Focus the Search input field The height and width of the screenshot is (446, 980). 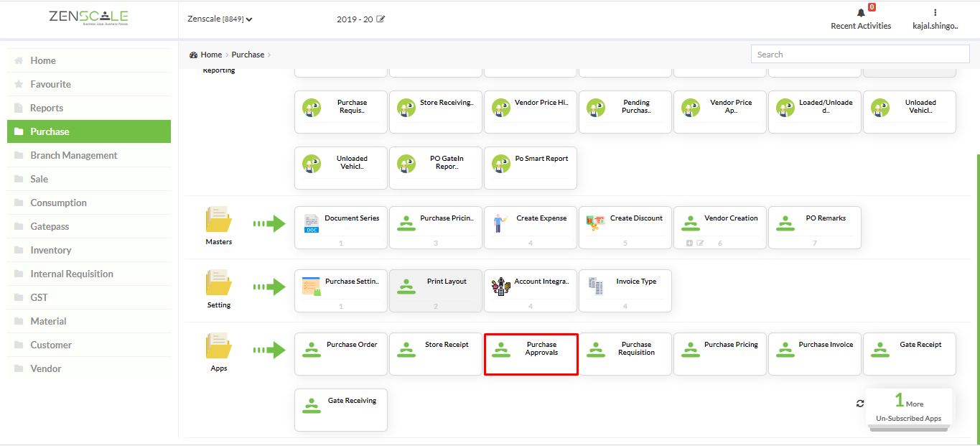pos(860,54)
